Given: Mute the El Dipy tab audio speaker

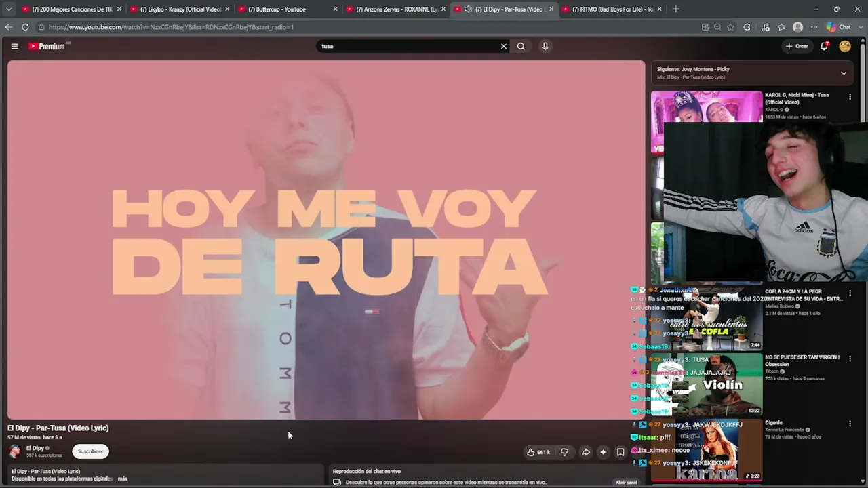Looking at the screenshot, I should click(x=468, y=9).
